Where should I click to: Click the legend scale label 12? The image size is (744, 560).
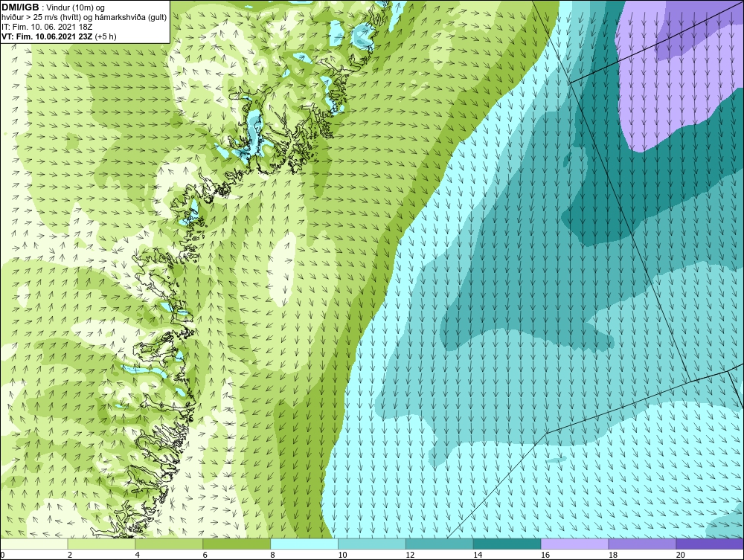410,555
